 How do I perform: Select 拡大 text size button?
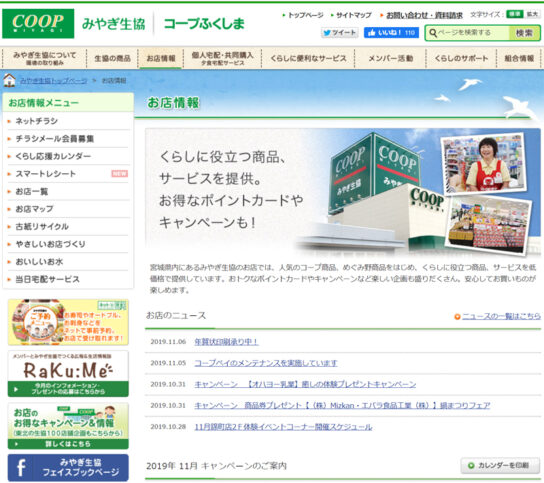click(532, 14)
